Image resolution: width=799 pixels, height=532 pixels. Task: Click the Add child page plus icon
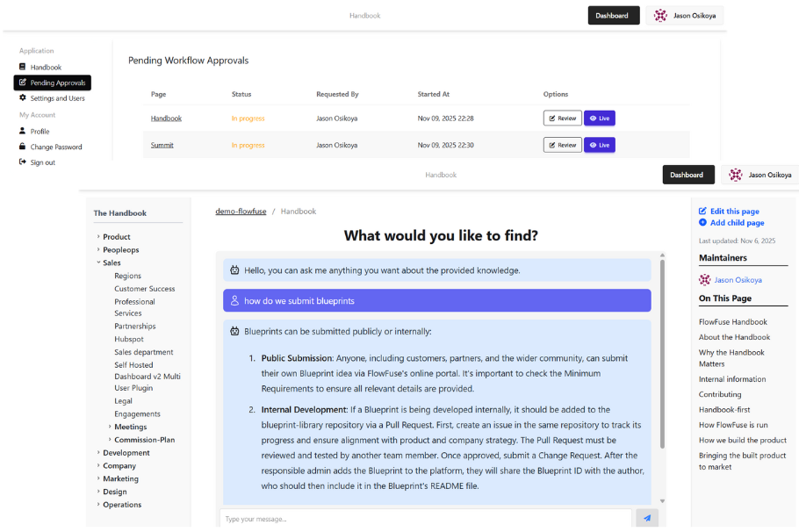coord(702,223)
